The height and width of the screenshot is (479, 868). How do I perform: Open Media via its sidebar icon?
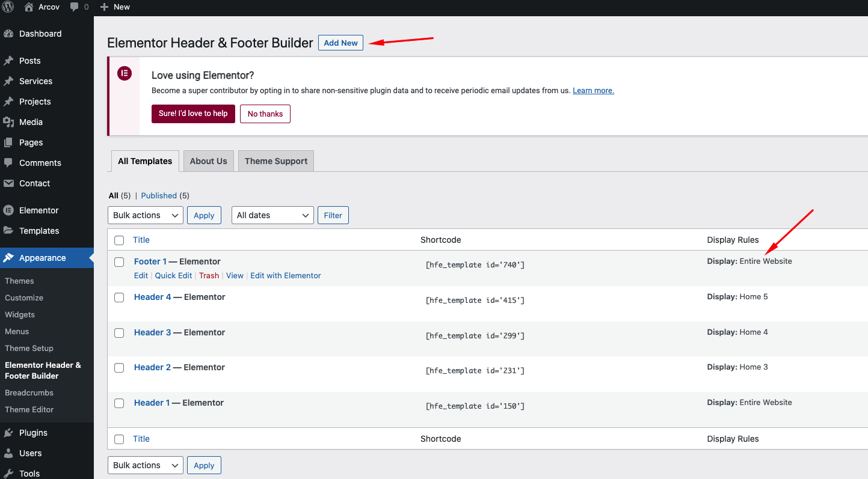point(8,122)
